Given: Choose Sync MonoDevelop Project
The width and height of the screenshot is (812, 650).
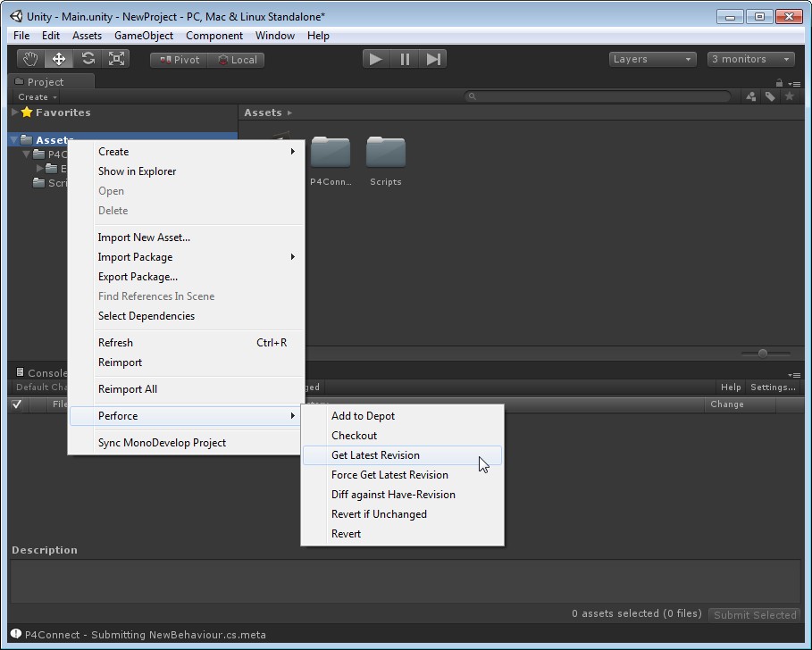Looking at the screenshot, I should pos(186,443).
